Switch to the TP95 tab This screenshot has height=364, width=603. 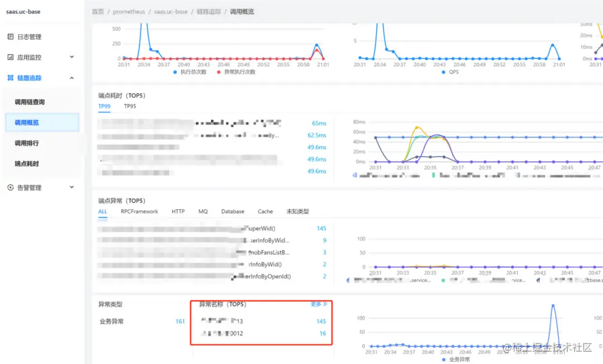point(130,106)
